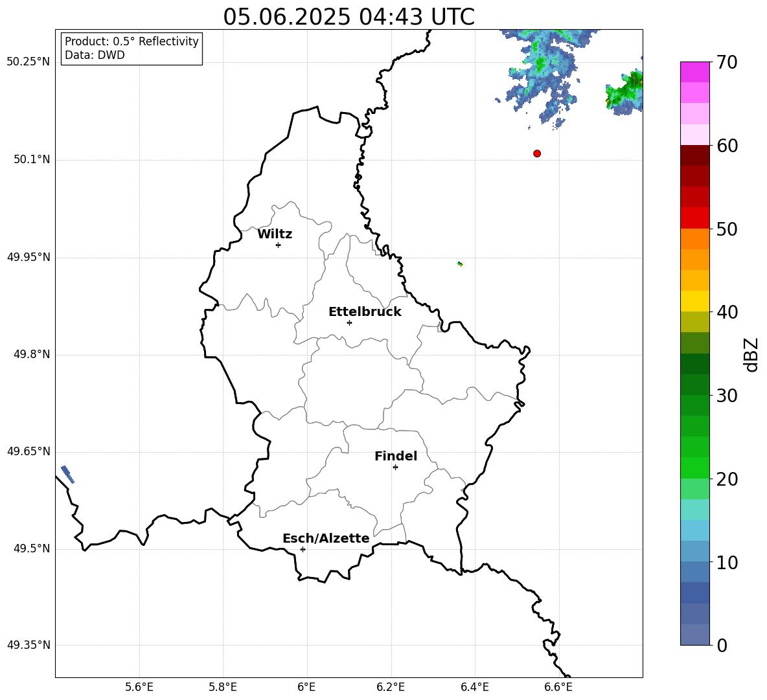Click the dBZ colorbar label

[751, 354]
